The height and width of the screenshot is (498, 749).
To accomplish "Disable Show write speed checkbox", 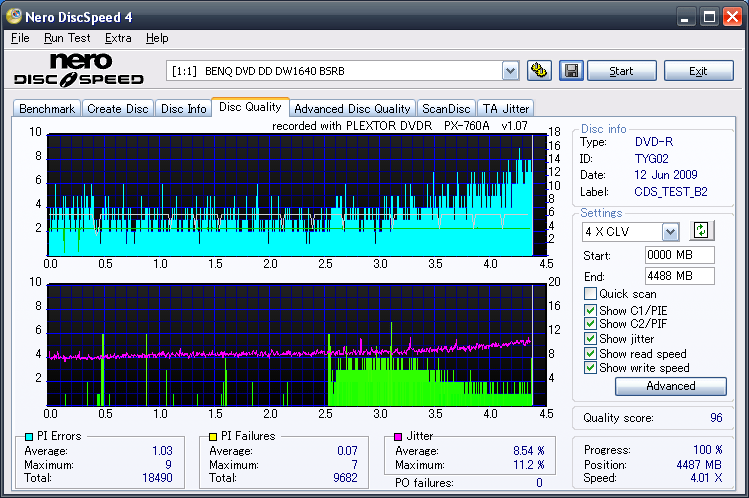I will pyautogui.click(x=590, y=368).
